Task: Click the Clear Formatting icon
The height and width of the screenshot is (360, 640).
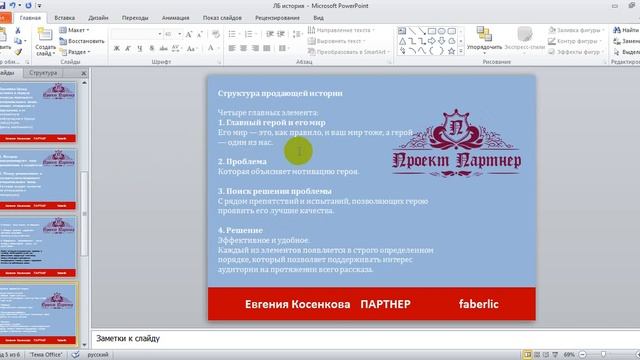Action: [216, 34]
